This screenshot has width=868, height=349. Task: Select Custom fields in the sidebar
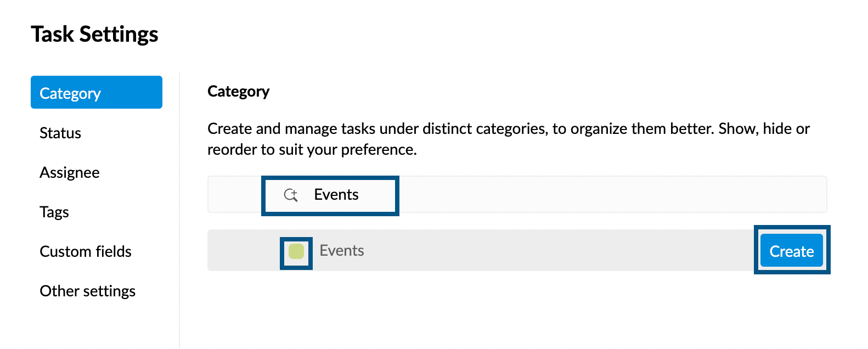coord(85,251)
